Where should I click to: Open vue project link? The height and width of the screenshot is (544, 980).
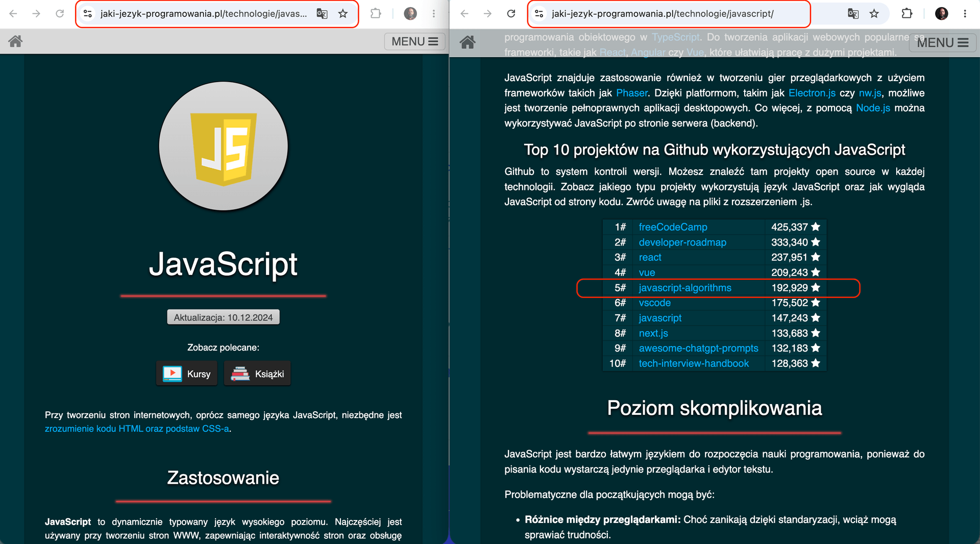[x=647, y=273]
